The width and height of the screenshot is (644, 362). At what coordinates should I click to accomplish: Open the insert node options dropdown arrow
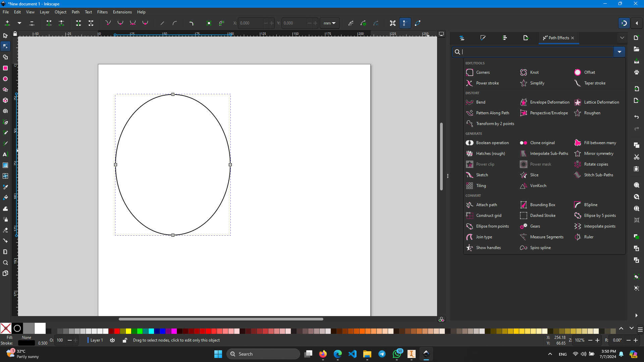tap(19, 23)
